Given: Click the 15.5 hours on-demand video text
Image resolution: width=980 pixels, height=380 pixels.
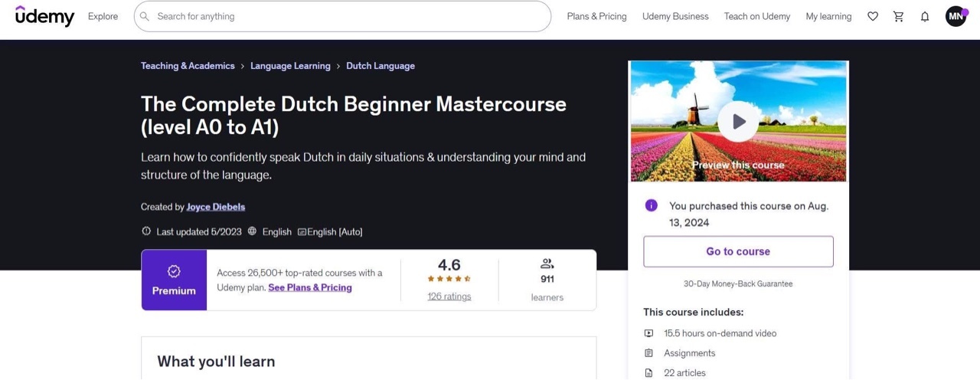Looking at the screenshot, I should pyautogui.click(x=720, y=333).
